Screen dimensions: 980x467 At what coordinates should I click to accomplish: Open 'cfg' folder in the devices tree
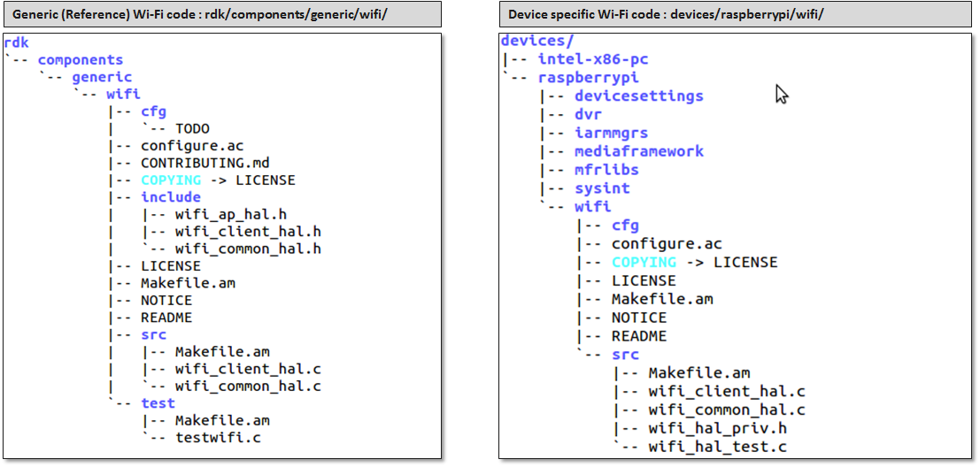click(x=625, y=226)
